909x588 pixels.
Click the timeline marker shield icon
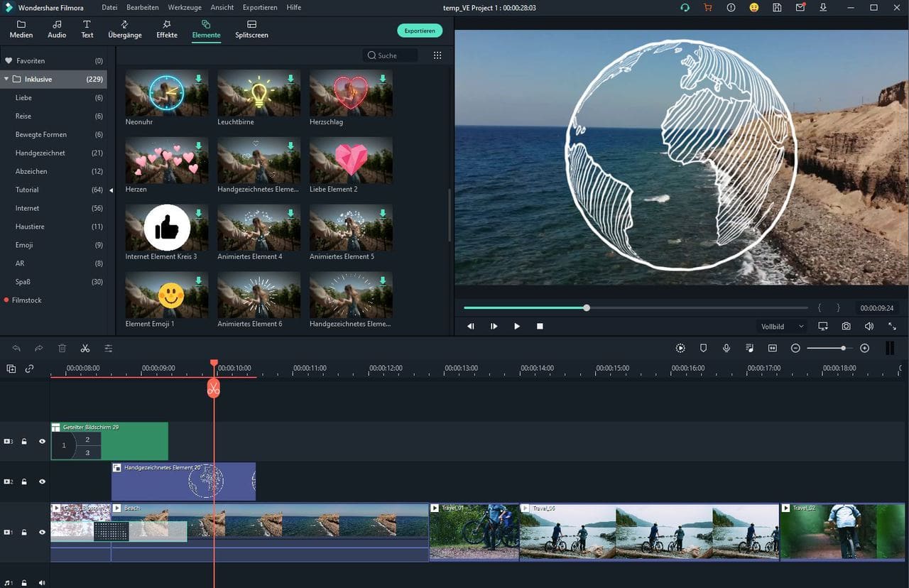[703, 348]
